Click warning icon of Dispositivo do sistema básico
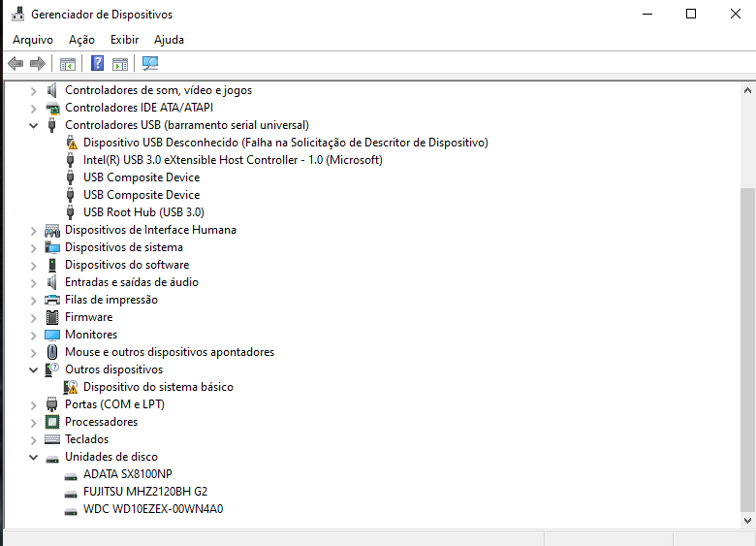 point(71,387)
